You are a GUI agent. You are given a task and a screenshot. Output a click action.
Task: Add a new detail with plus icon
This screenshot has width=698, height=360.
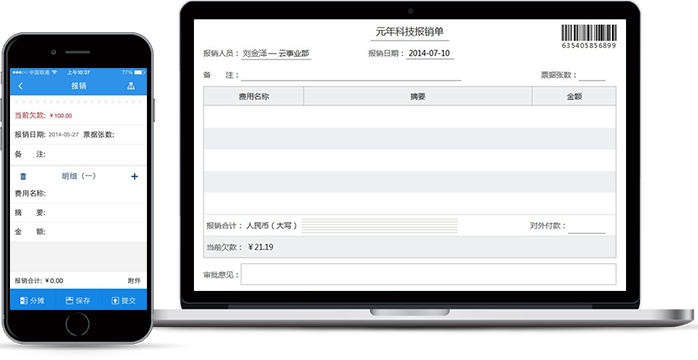coord(134,177)
